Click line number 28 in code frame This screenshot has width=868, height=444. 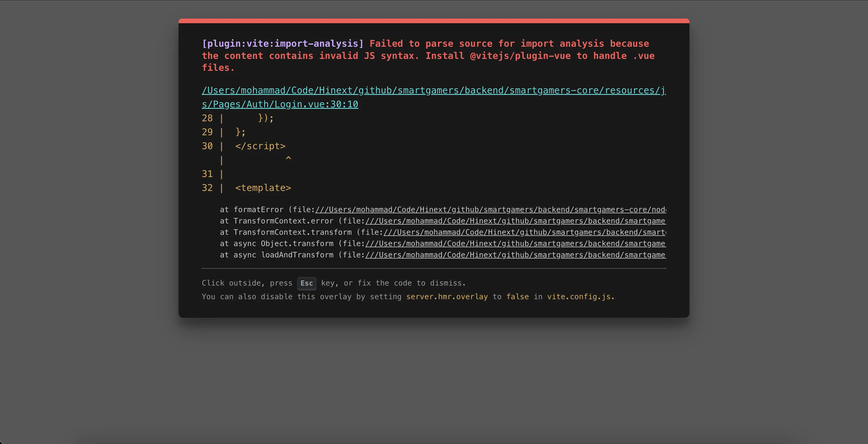(207, 118)
